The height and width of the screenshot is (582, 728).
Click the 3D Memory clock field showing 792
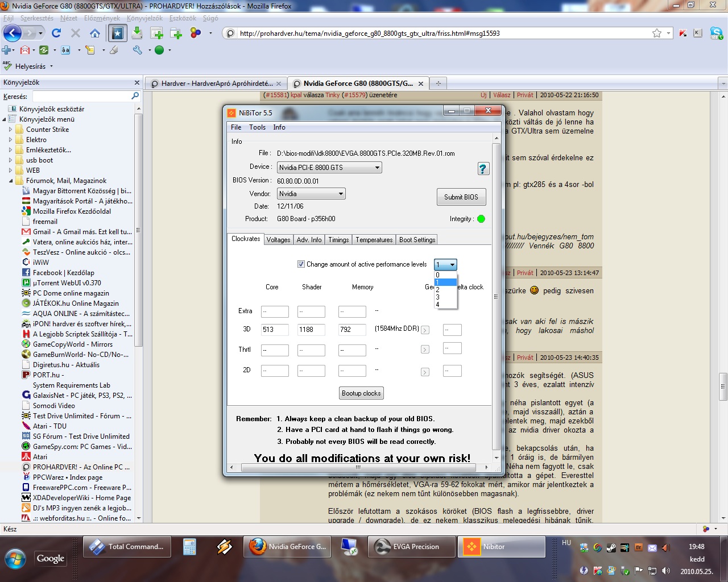(352, 330)
